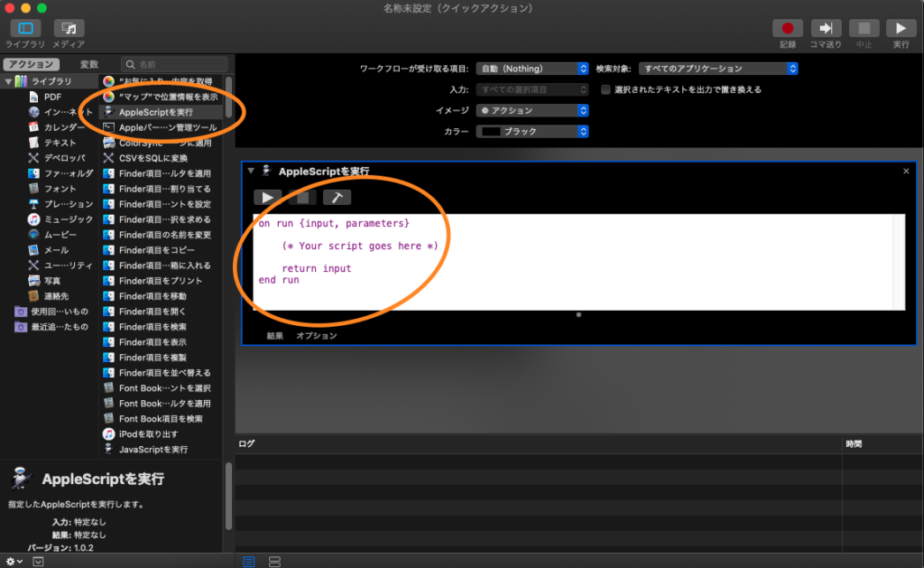Select AppleScriptを実行 action in list
The image size is (924, 568).
tap(162, 112)
